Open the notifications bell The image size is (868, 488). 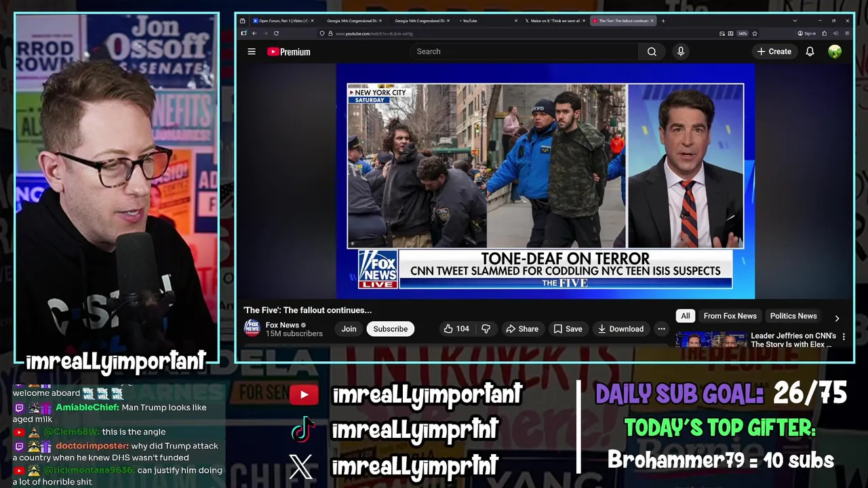coord(810,52)
